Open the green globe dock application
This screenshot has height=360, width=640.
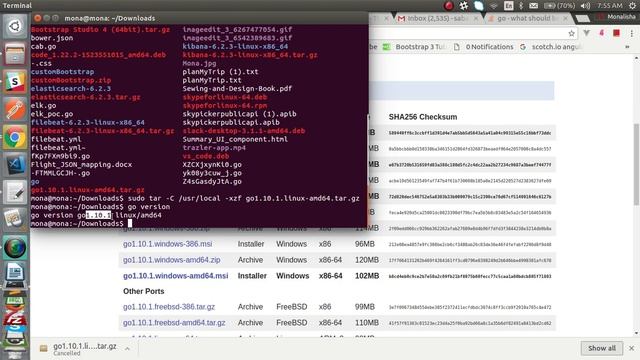tap(15, 247)
